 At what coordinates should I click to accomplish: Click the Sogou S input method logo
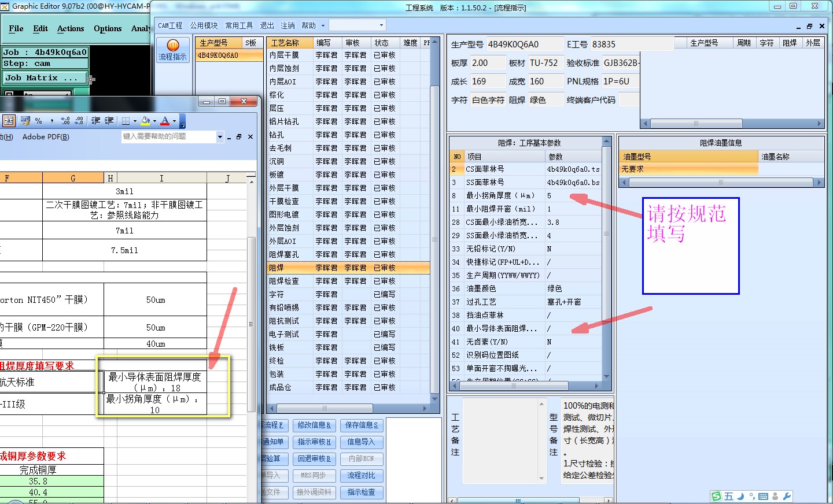tap(717, 496)
